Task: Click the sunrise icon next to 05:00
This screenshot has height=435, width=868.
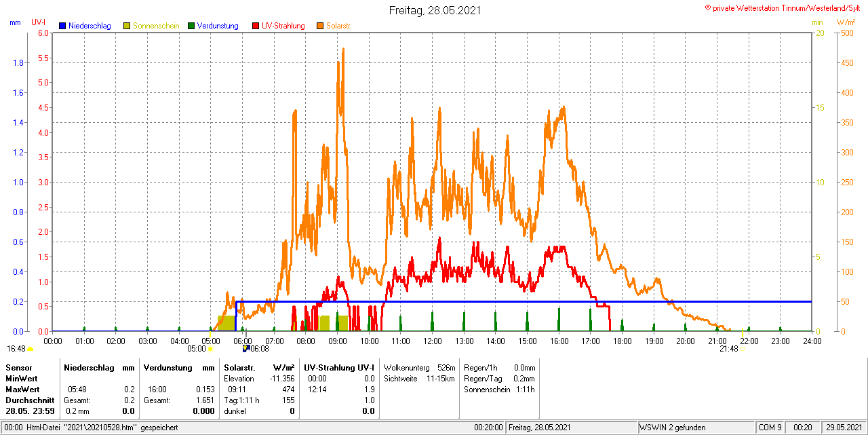Action: 211,349
